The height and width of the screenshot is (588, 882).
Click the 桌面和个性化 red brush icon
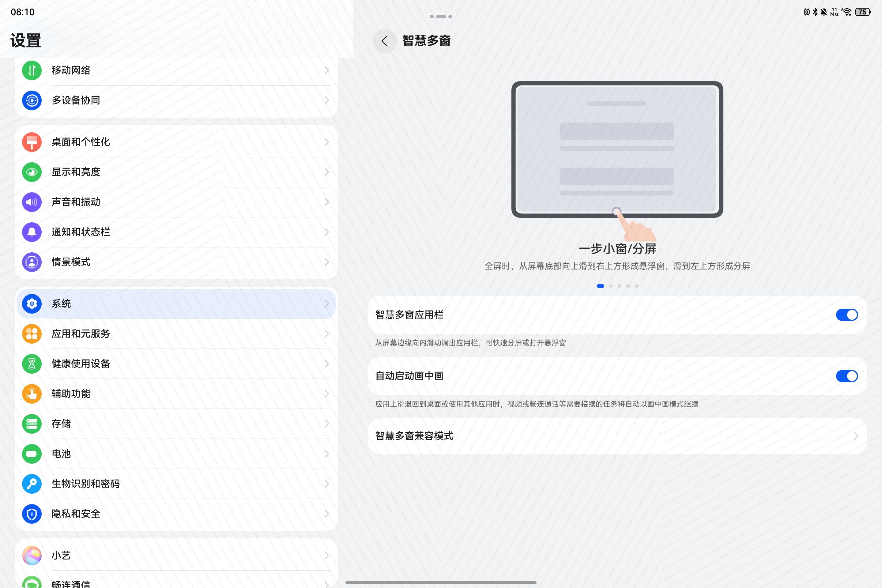coord(32,142)
